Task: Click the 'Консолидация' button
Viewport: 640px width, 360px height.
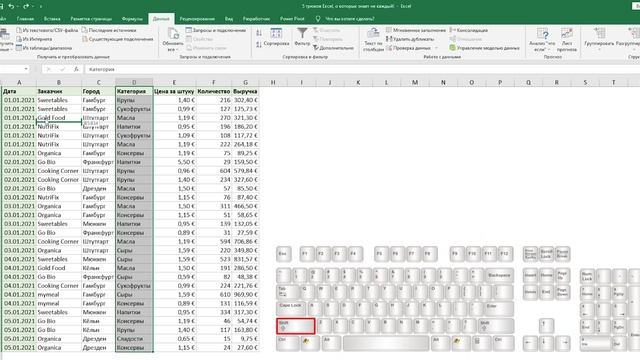Action: [x=469, y=30]
